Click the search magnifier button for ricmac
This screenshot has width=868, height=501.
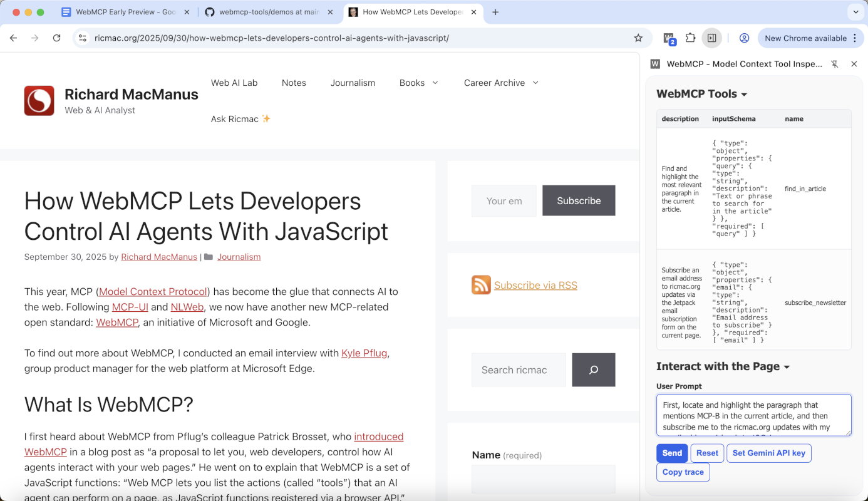point(593,370)
